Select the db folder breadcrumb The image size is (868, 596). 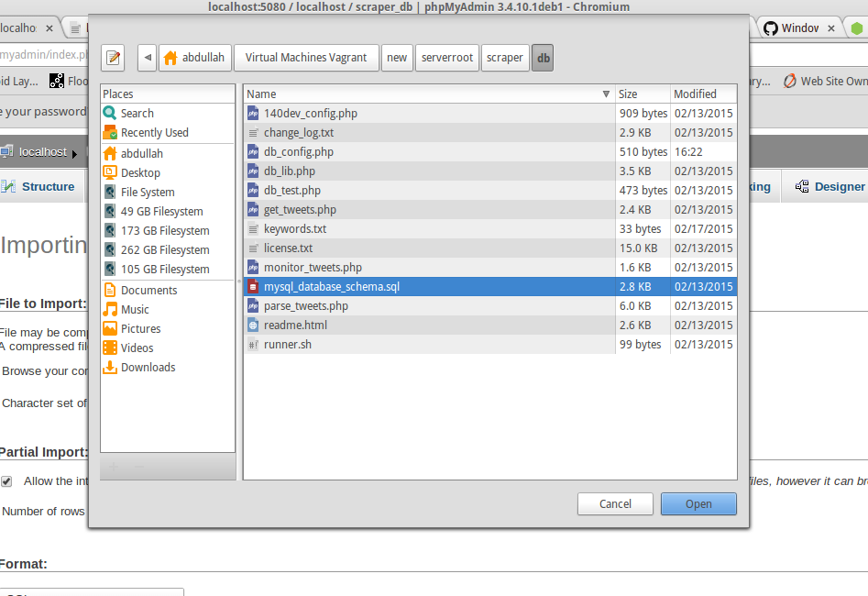coord(543,58)
